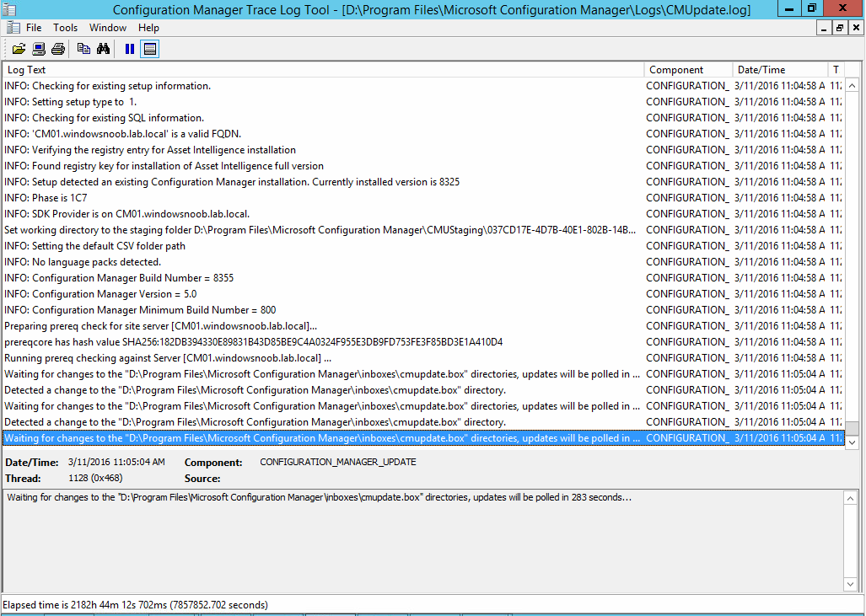Click inside the log details message text box
The image size is (866, 616).
[x=423, y=541]
